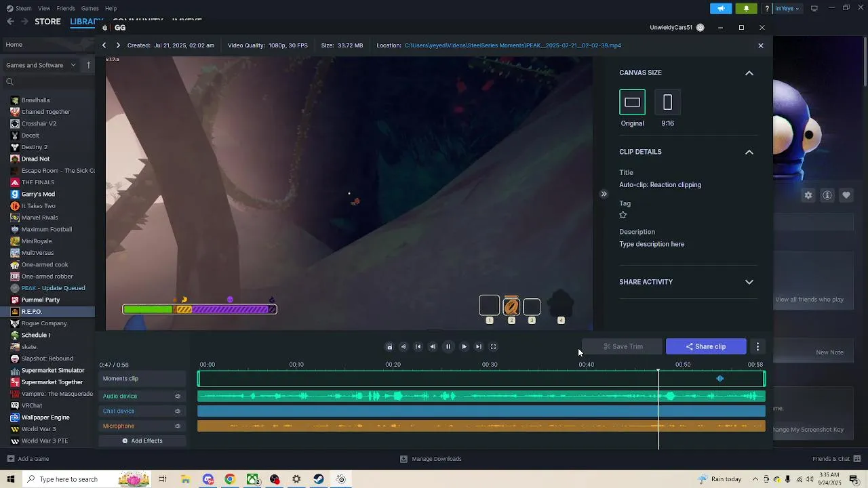Select Garry's Mod in the library list
868x488 pixels.
38,194
